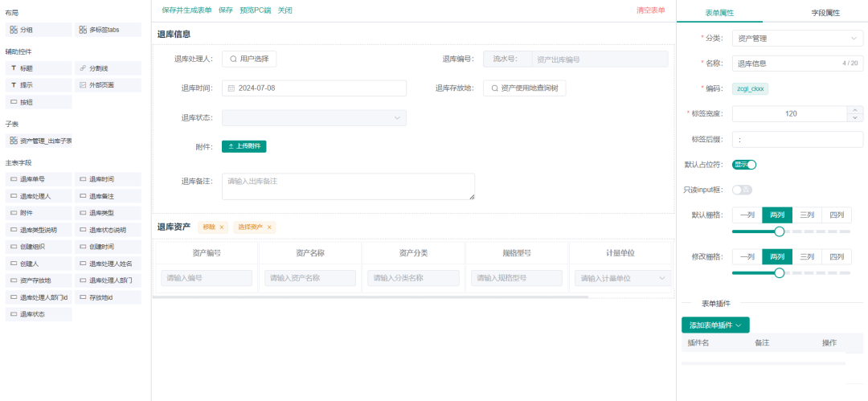The width and height of the screenshot is (868, 401).
Task: Click the red 清空表单 link
Action: (650, 10)
